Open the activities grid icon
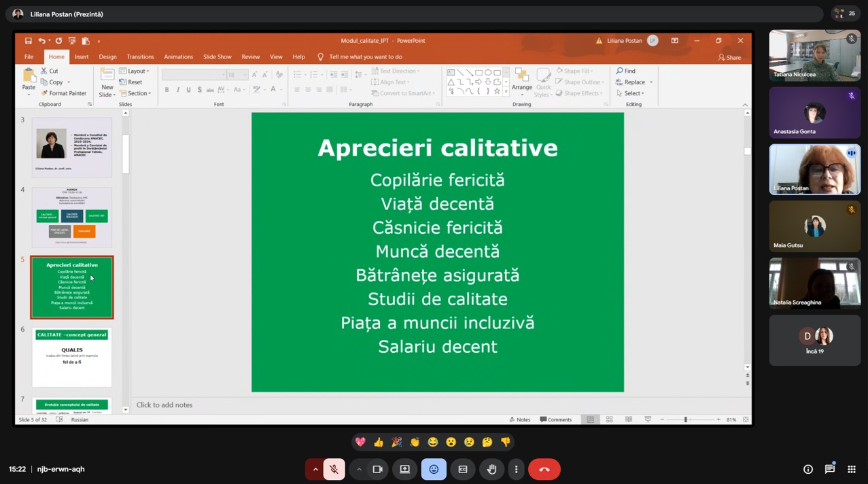 click(x=852, y=469)
